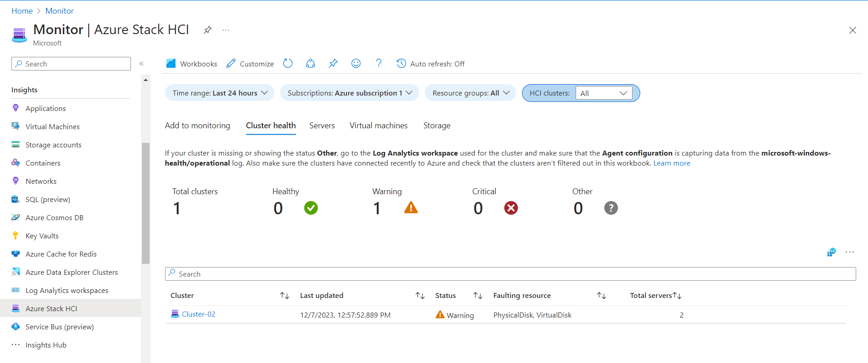The width and height of the screenshot is (868, 363).
Task: Open table ellipsis options menu
Action: (x=850, y=252)
